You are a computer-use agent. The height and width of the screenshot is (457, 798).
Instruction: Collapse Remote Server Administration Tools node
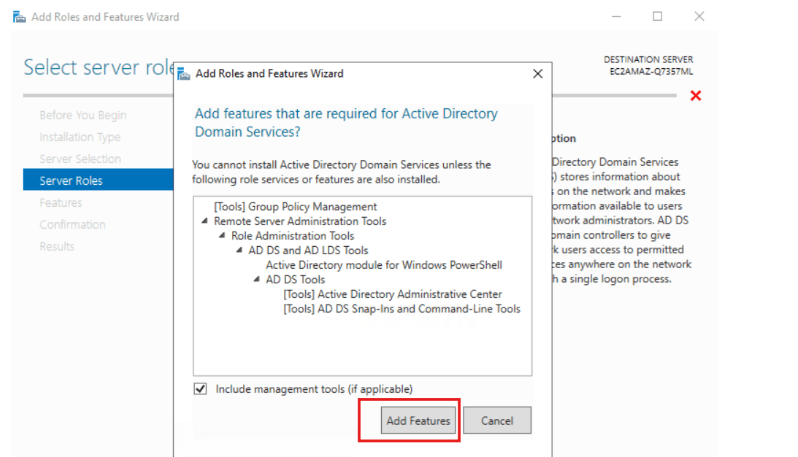[205, 221]
